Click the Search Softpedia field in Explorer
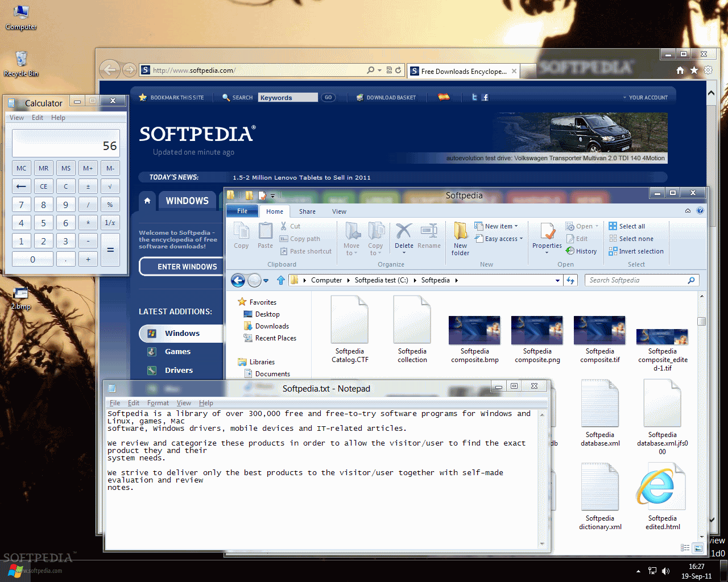The width and height of the screenshot is (728, 582). click(x=642, y=280)
